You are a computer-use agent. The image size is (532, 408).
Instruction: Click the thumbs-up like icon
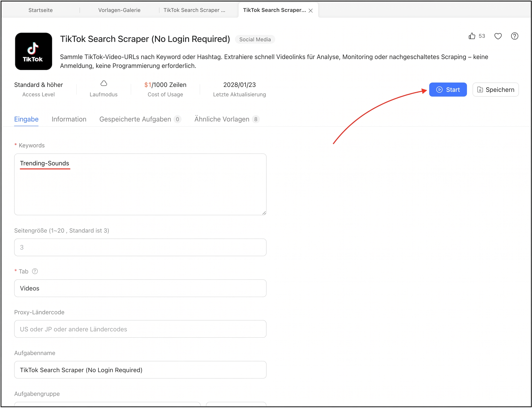472,36
